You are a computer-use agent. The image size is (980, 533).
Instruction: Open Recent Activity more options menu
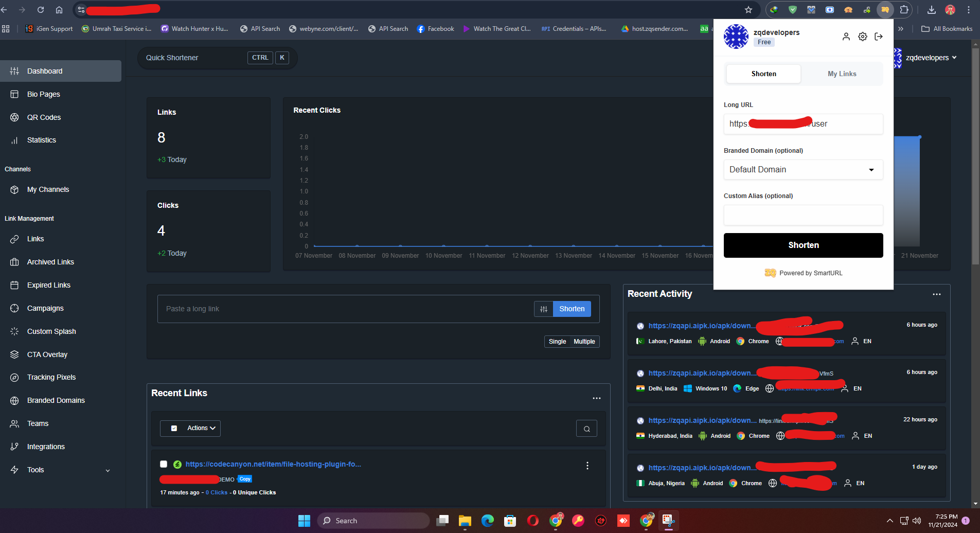[x=936, y=294]
